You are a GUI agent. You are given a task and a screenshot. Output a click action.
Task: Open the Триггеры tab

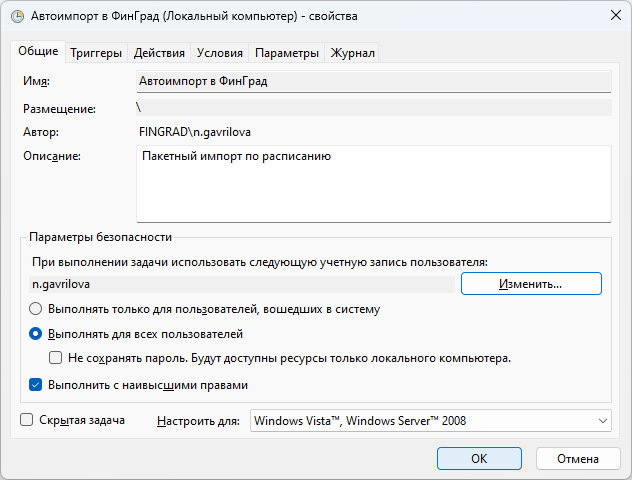tap(97, 53)
